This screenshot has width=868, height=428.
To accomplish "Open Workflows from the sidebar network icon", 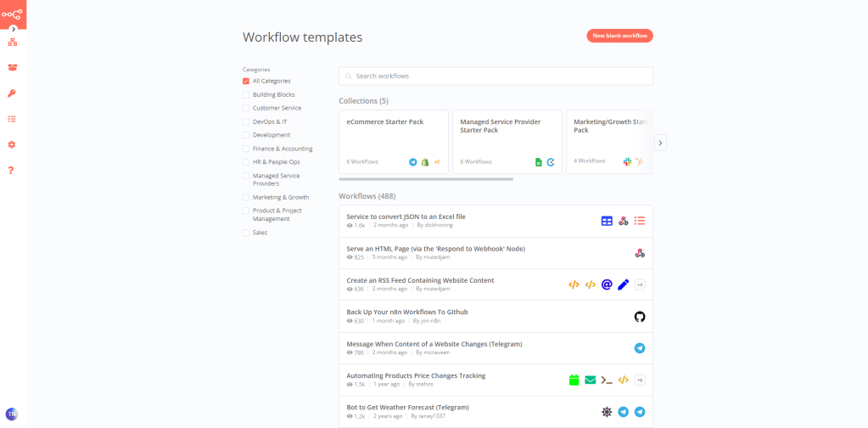I will pyautogui.click(x=12, y=42).
